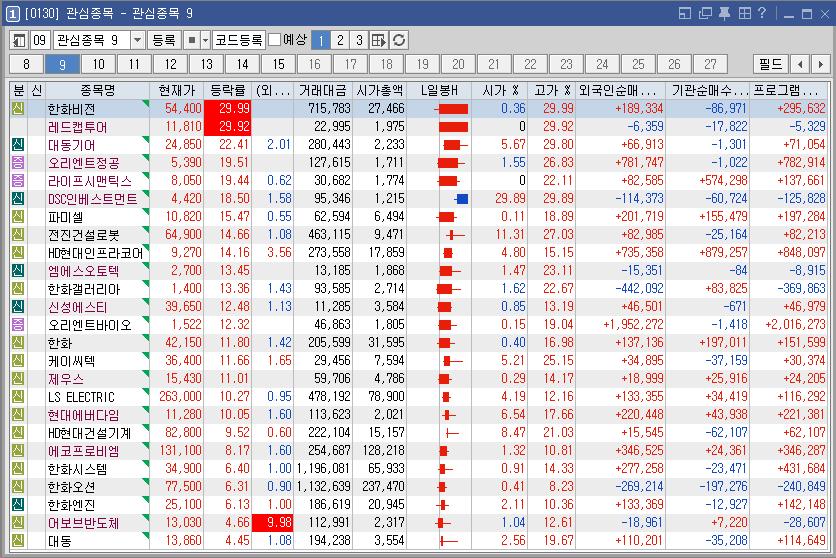Pin the window with the pushpin icon
The width and height of the screenshot is (836, 558).
click(724, 13)
